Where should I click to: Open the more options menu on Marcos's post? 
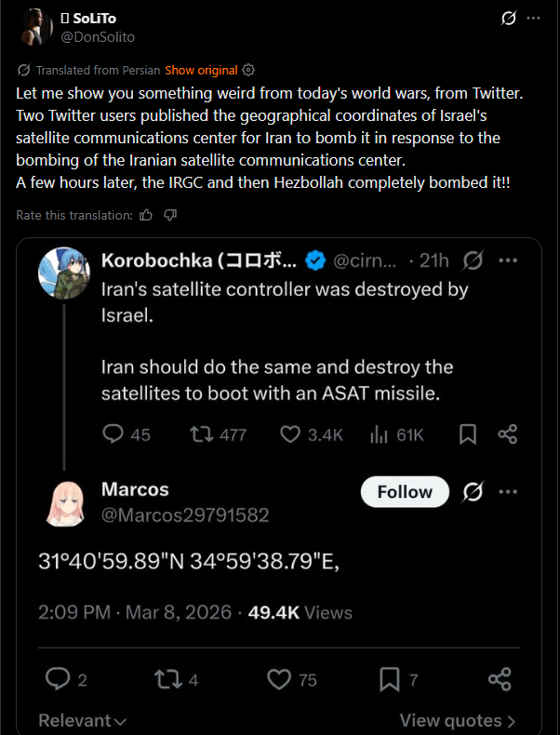[x=508, y=492]
